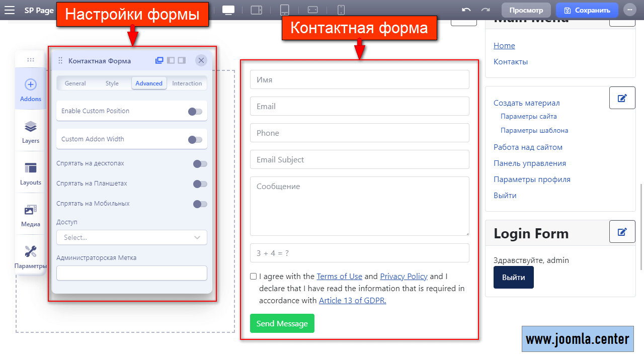This screenshot has height=362, width=644.
Task: Enable Custom Position toggle
Action: pos(195,111)
